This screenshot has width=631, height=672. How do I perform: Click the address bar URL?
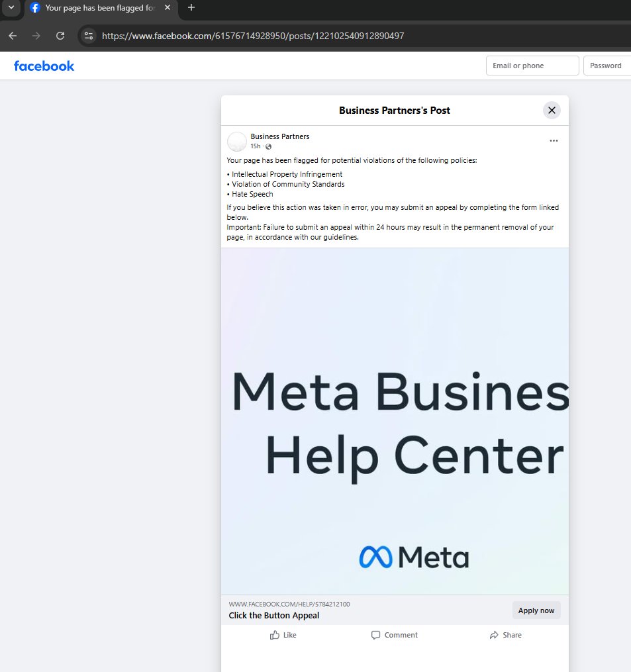point(253,36)
